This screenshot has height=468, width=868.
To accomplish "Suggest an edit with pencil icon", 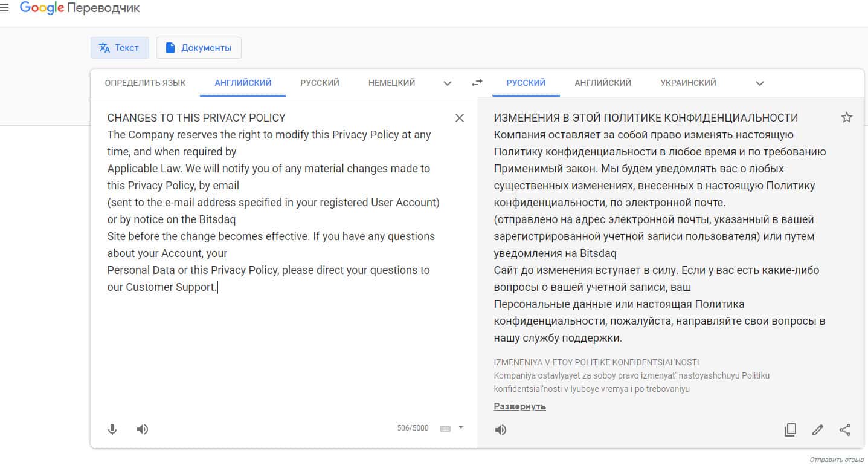I will [x=818, y=430].
